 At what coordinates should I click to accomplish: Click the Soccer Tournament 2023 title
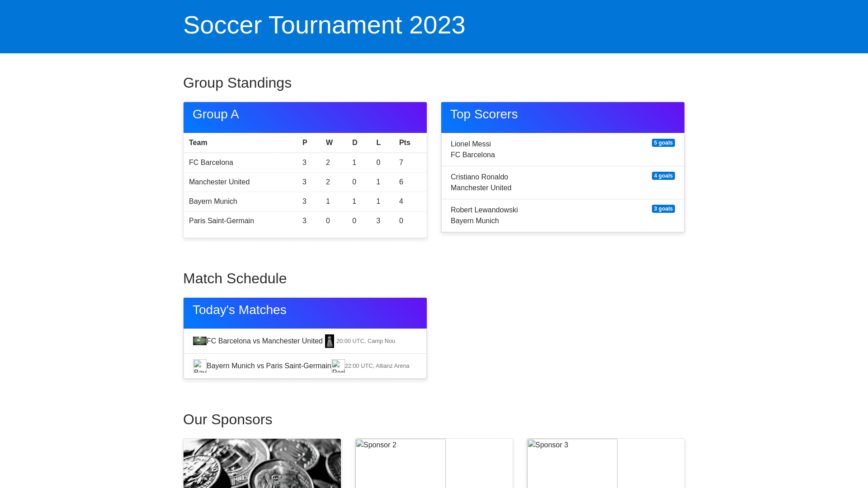(324, 25)
